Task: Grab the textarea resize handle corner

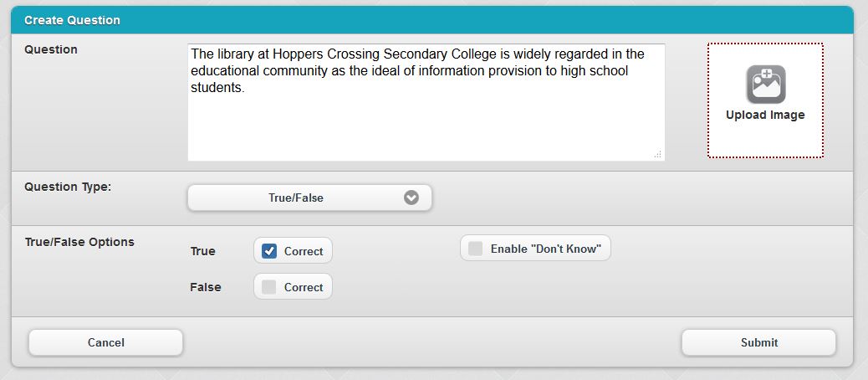Action: tap(657, 154)
